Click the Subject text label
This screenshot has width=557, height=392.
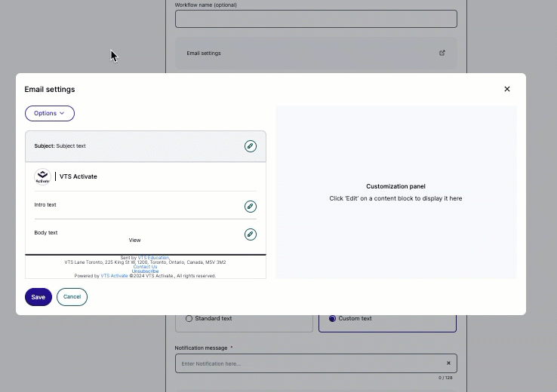click(x=60, y=145)
